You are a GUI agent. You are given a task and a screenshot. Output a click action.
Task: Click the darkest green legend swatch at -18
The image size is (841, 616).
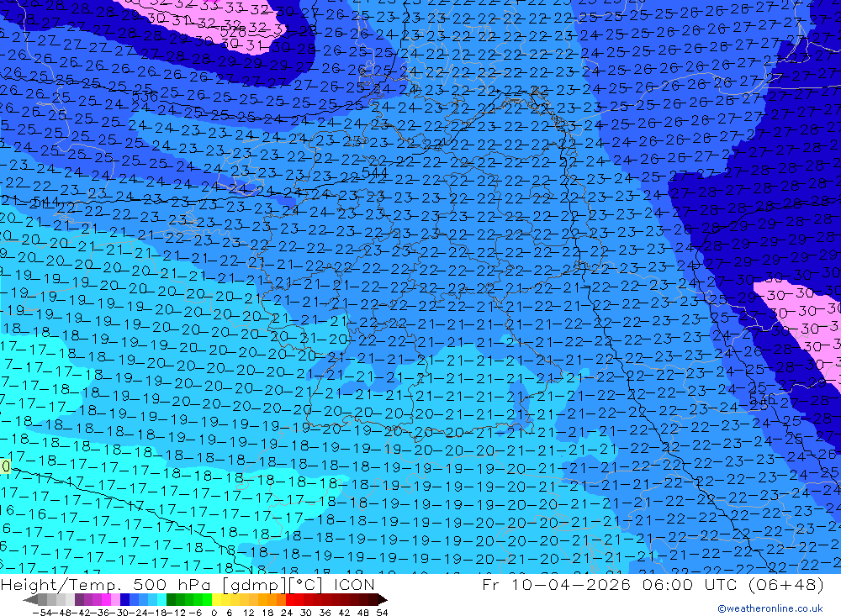(171, 599)
